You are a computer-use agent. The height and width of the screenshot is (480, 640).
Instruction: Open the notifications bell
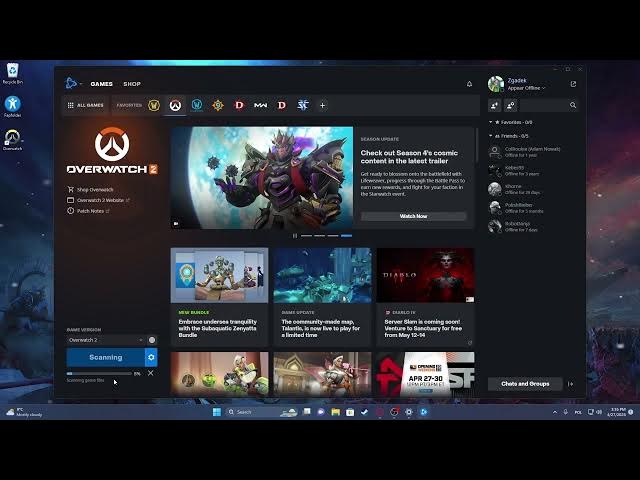point(469,84)
